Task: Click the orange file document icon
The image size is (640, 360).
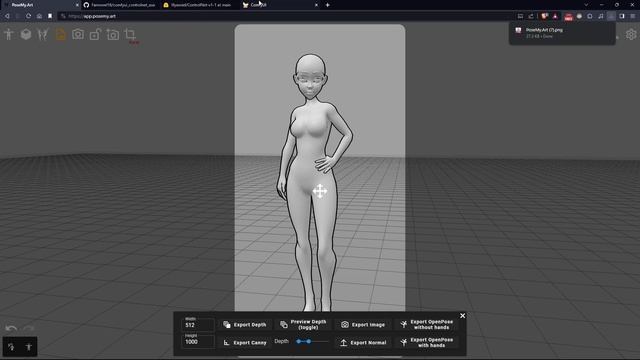Action: (60, 34)
